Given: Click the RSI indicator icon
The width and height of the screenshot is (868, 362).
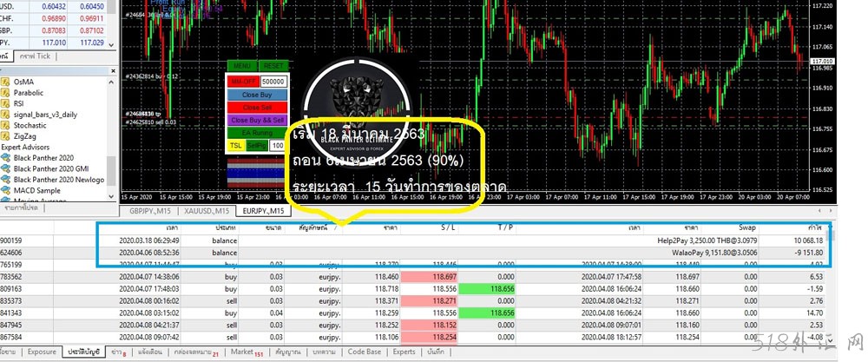Looking at the screenshot, I should click(5, 103).
